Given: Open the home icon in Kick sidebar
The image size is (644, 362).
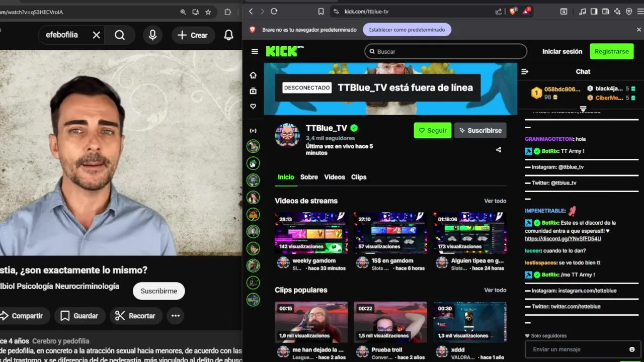Looking at the screenshot, I should pyautogui.click(x=253, y=75).
